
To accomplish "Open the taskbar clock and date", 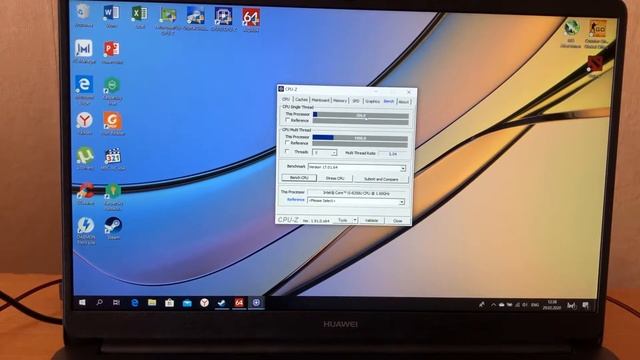I will (x=552, y=304).
